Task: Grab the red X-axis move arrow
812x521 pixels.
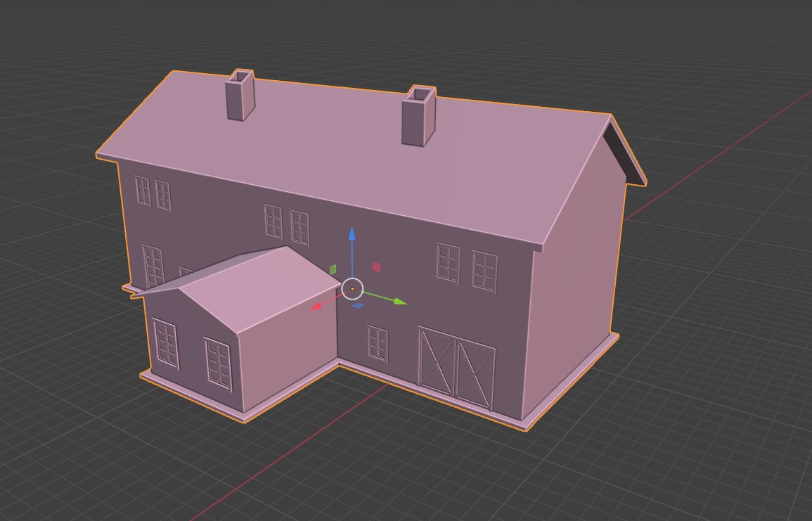Action: [x=316, y=307]
